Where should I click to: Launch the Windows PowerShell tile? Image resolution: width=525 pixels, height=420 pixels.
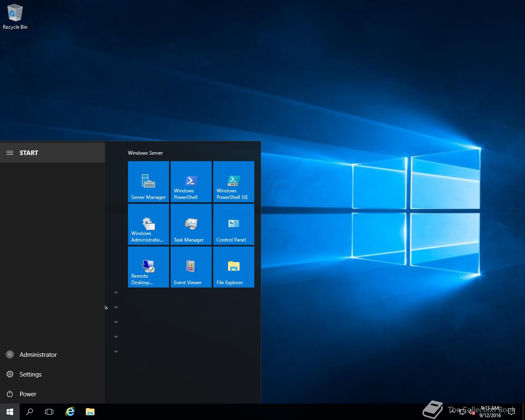click(x=191, y=182)
